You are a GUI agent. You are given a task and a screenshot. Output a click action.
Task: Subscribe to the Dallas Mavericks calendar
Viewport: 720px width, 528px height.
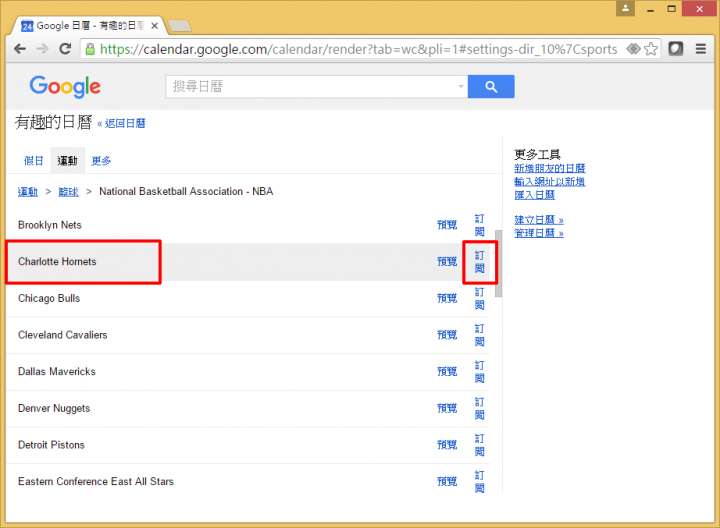click(x=479, y=372)
